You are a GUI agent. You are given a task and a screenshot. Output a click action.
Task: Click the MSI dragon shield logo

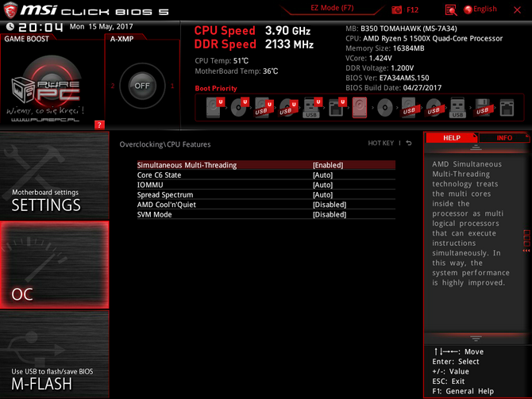pos(10,10)
